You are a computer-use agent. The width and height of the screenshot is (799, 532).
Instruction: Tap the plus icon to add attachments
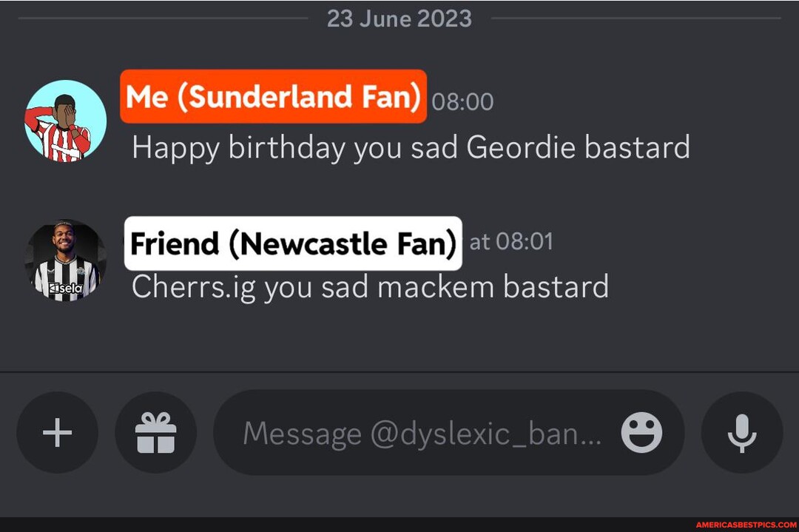[x=57, y=434]
